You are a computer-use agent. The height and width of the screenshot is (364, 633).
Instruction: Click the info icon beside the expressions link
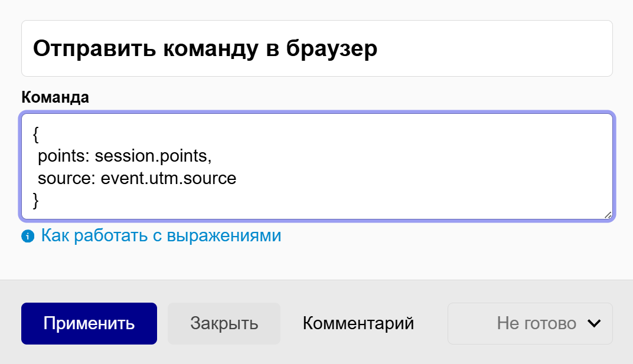tap(27, 235)
